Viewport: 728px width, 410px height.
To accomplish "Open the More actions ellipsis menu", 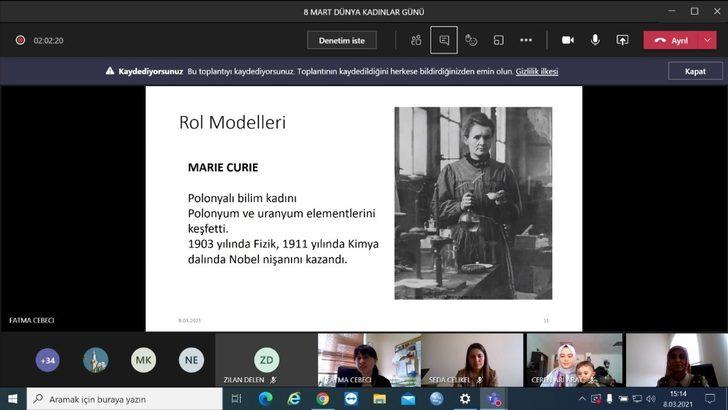I will (x=526, y=40).
